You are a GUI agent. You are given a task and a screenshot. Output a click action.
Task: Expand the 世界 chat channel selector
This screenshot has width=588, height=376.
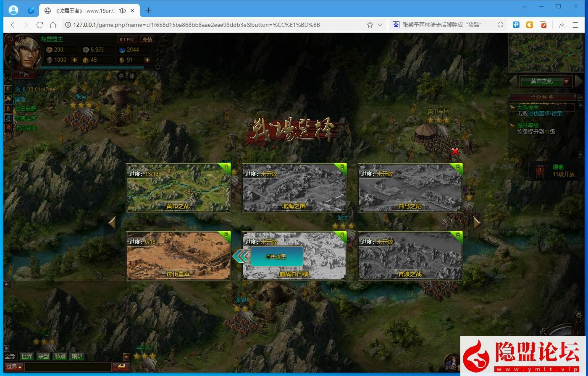[x=14, y=367]
